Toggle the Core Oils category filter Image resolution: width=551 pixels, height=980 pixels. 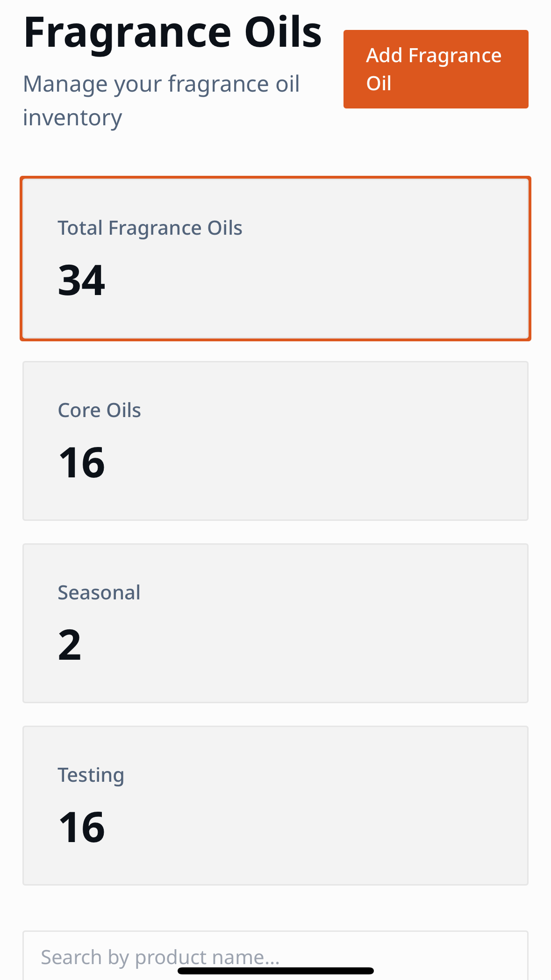coord(275,440)
